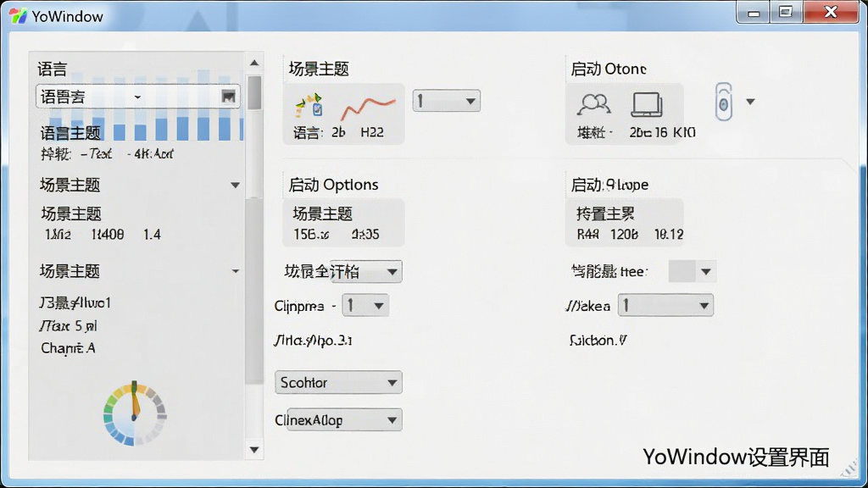Click the laptop icon under 启动 Otone
Screen dimensions: 868x488
click(x=647, y=104)
